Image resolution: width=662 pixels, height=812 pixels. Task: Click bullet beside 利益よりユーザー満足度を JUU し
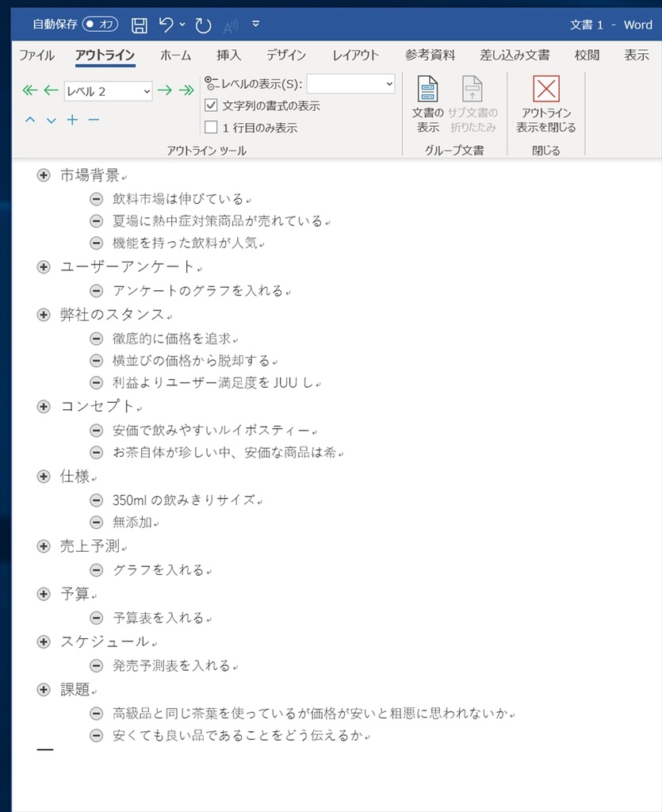[x=96, y=383]
